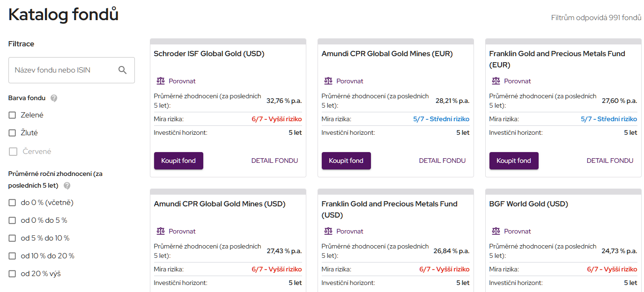Enable the 'od 10 % do 20 %' filter
Viewport: 644px width, 292px height.
tap(12, 256)
